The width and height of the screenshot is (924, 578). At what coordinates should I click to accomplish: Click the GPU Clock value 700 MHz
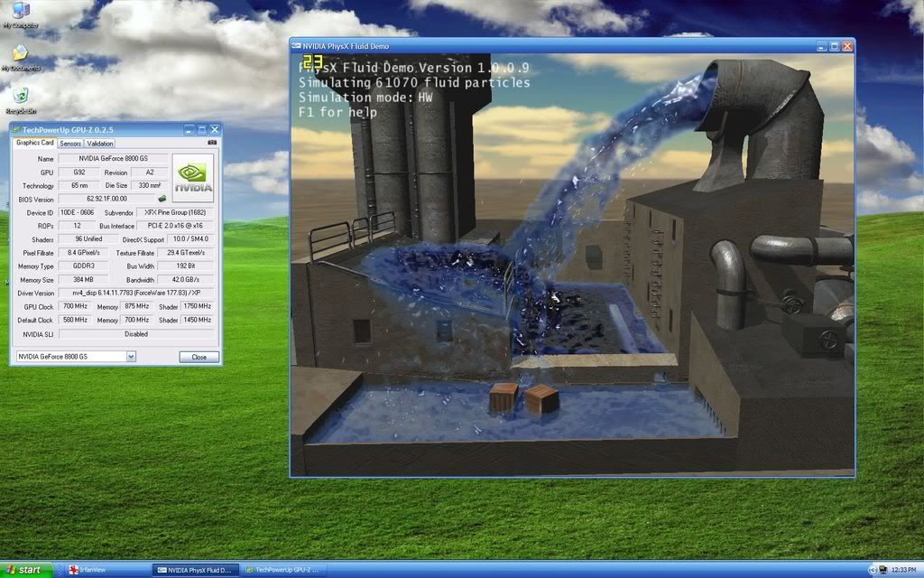click(75, 306)
